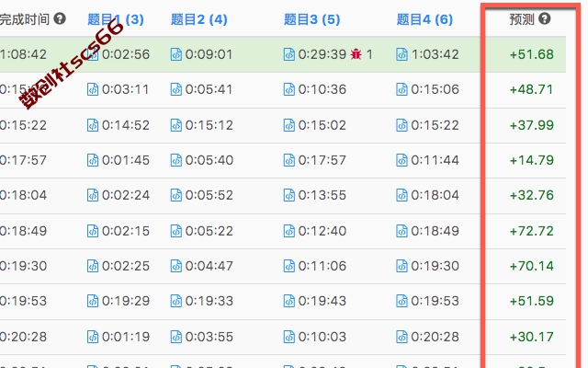The width and height of the screenshot is (588, 368).
Task: Open code icon beside 0:01:19
Action: coord(93,337)
